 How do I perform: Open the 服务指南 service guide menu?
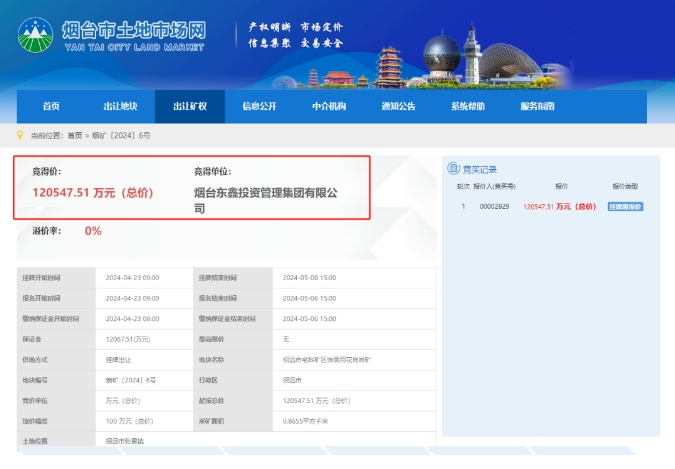[536, 106]
